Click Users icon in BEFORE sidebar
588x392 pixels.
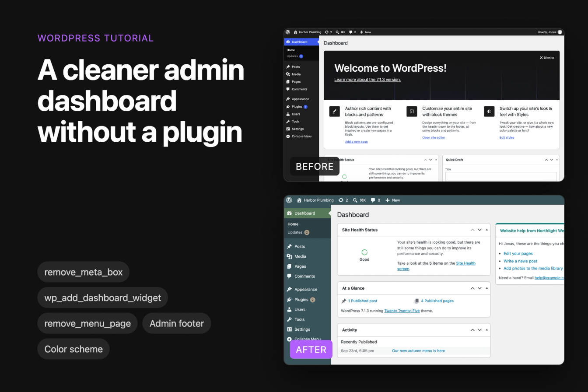click(x=288, y=114)
